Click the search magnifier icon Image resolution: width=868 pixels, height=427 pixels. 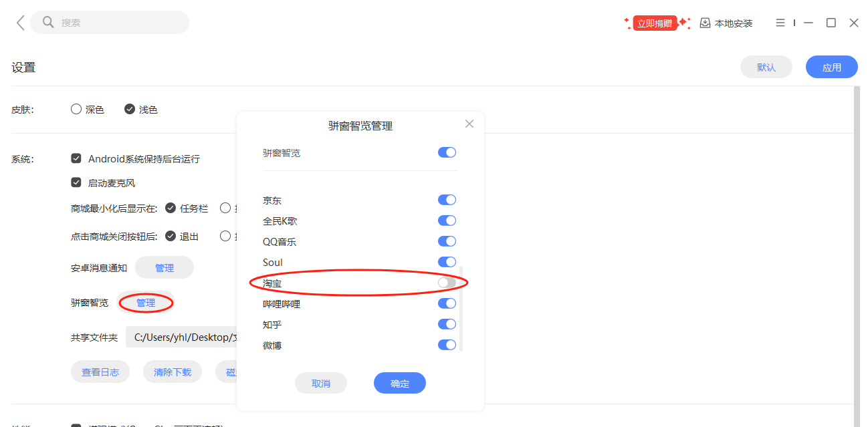(48, 22)
